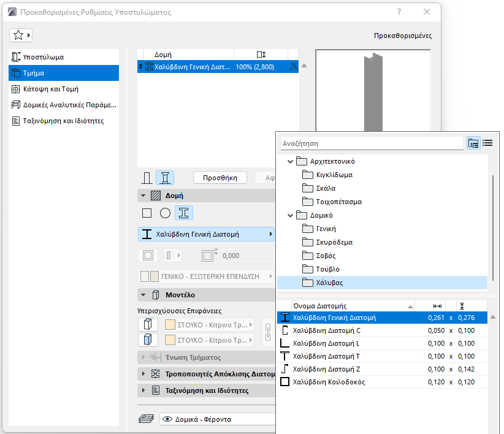The width and height of the screenshot is (504, 434).
Task: Click the profile width column header icon
Action: pos(437,306)
